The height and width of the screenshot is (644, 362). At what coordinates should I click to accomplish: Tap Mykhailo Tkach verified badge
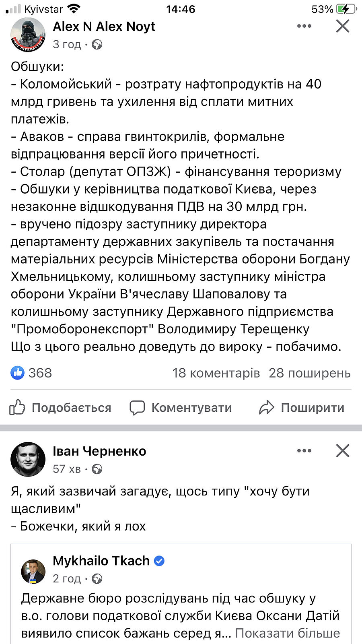(159, 561)
